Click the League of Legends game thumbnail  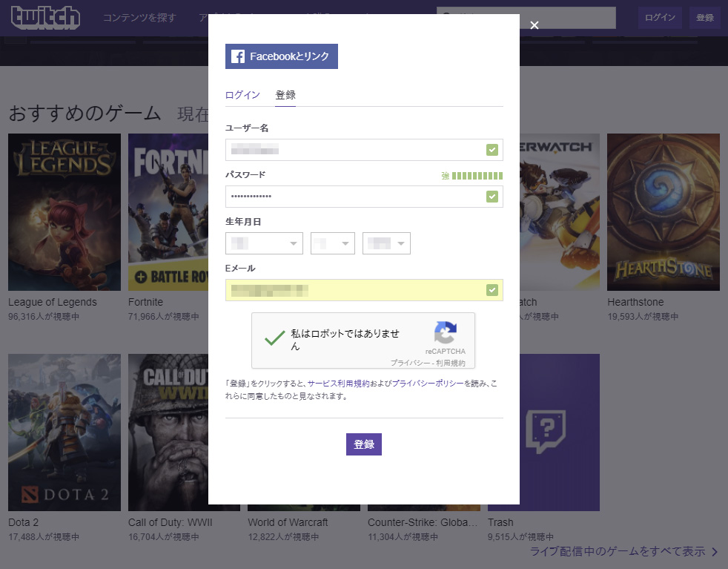(64, 212)
